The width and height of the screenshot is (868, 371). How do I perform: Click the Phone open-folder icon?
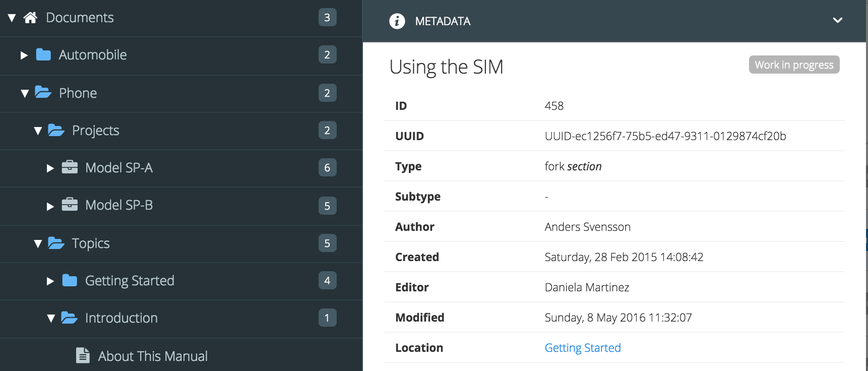pos(43,92)
